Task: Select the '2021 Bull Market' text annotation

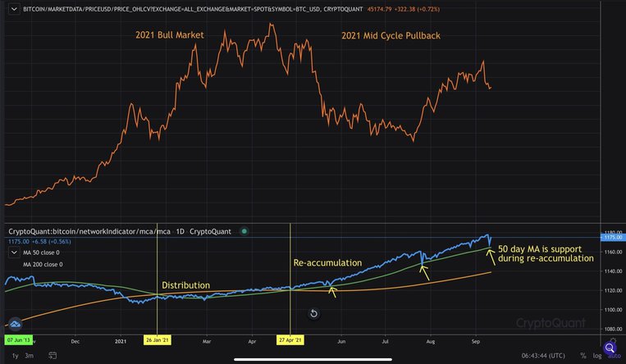Action: [170, 35]
